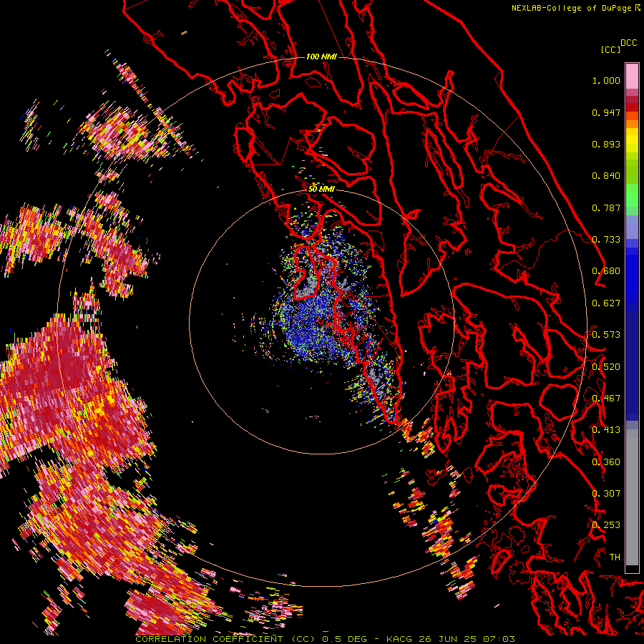Click the 0.360 scale value
Image resolution: width=644 pixels, height=644 pixels.
pos(606,462)
